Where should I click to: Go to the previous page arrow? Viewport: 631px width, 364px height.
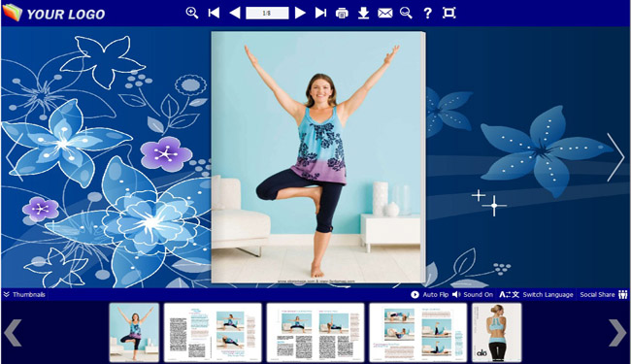point(235,13)
